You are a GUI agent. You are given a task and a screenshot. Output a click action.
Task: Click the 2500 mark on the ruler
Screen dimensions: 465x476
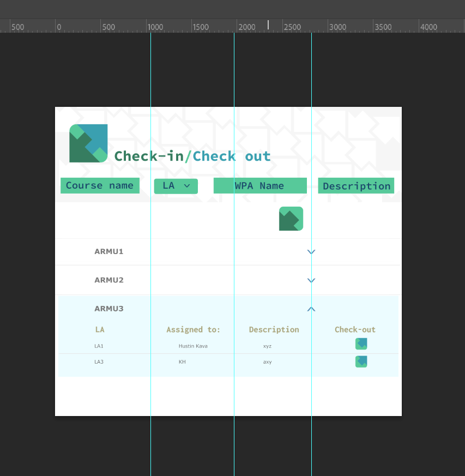pos(292,27)
